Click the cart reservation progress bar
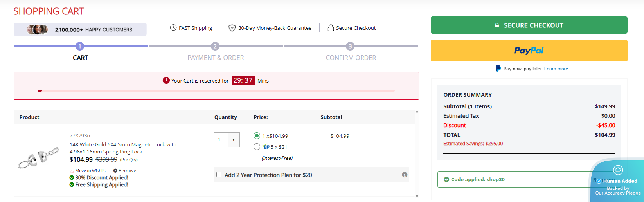The height and width of the screenshot is (202, 644). tap(216, 90)
